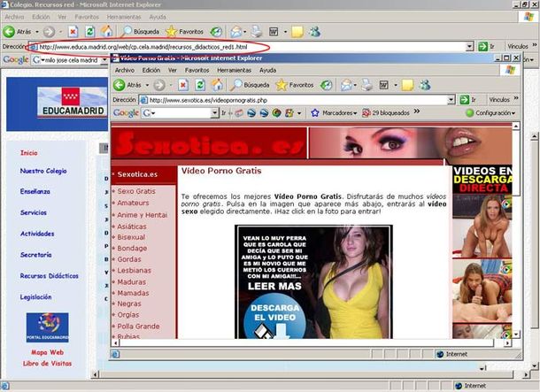The image size is (540, 392).
Task: Click the EducaMadrid logo on Colegio page
Action: 72,103
